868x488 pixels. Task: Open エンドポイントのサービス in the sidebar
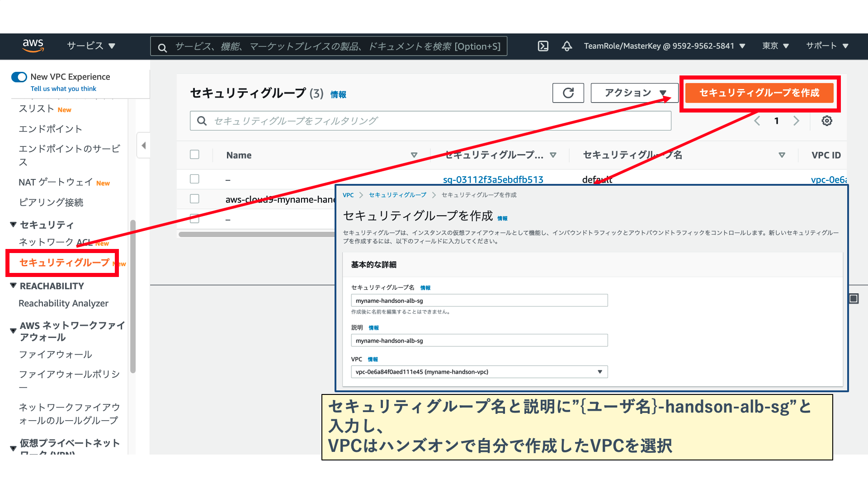tap(69, 155)
